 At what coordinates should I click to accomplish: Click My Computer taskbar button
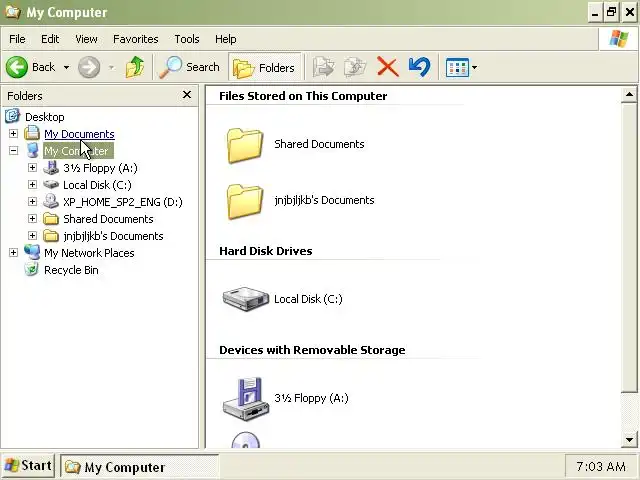click(140, 467)
